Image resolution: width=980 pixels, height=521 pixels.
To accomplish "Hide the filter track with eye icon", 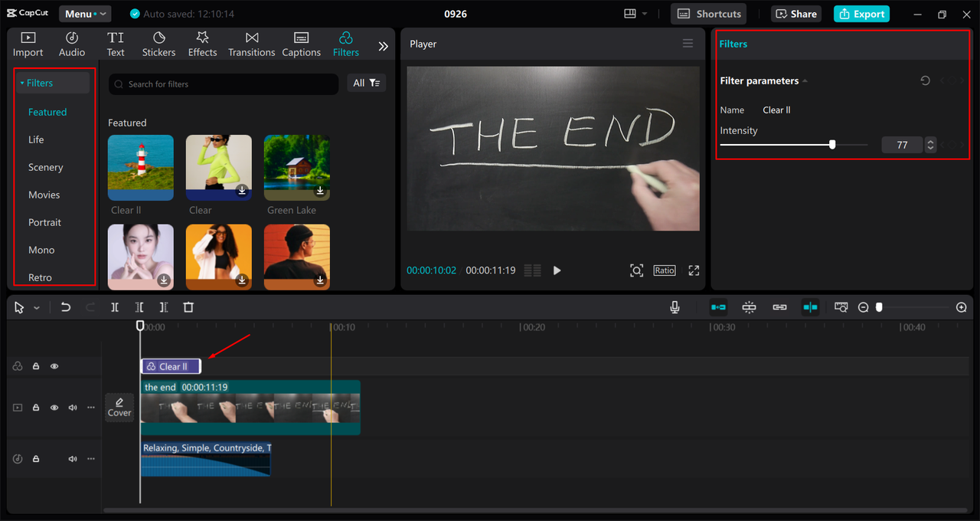I will (x=54, y=366).
